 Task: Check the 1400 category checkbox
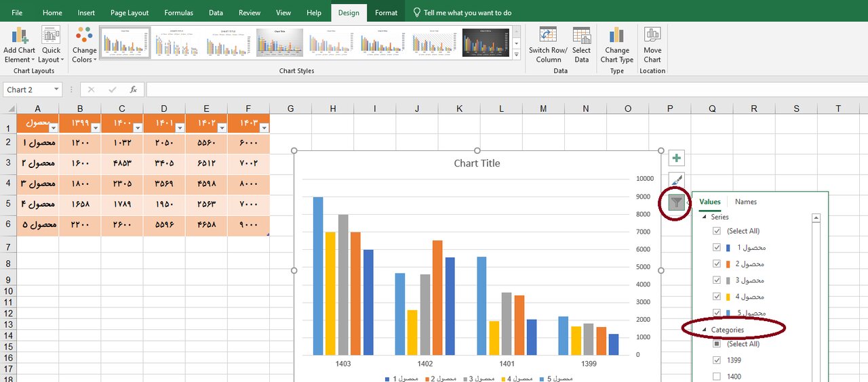point(717,377)
